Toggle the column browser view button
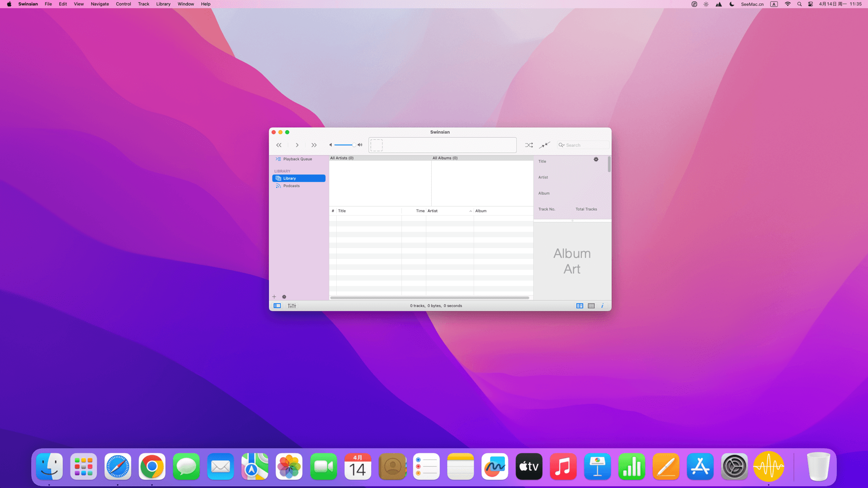The height and width of the screenshot is (488, 868). (580, 306)
